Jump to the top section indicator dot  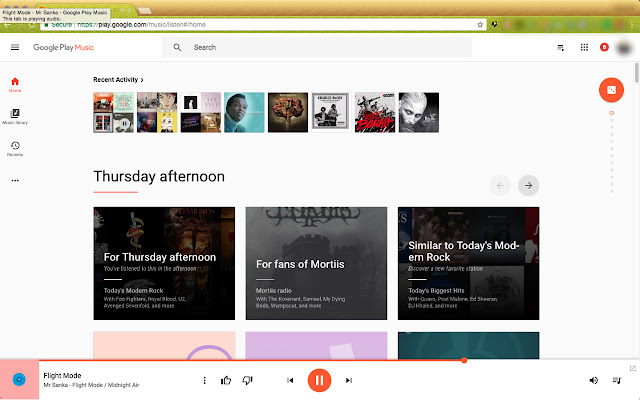pos(611,113)
